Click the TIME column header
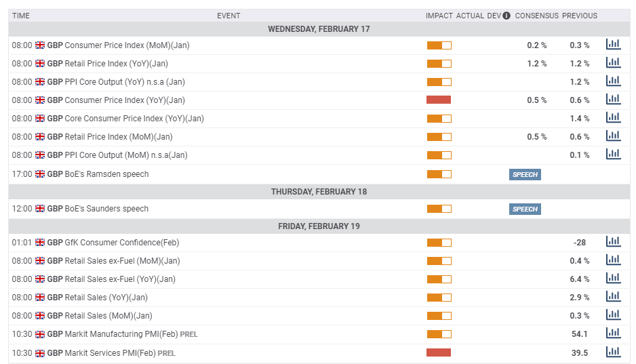Viewport: 636px width, 364px height. click(x=21, y=16)
